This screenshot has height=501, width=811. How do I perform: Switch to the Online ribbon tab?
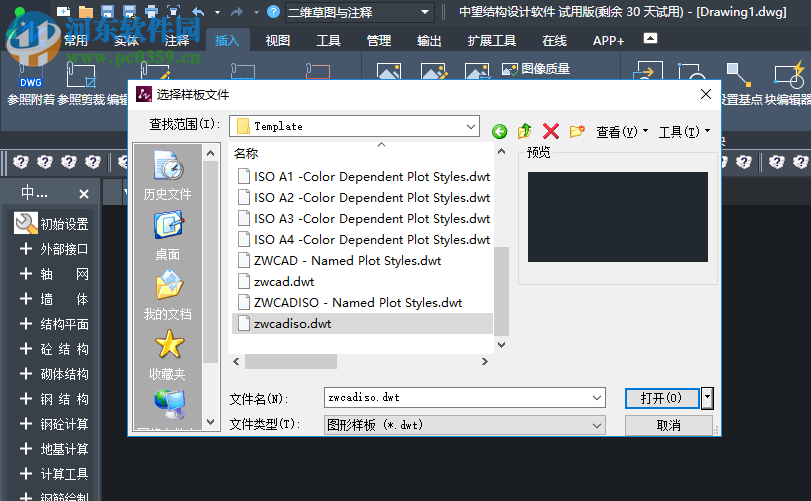point(554,40)
